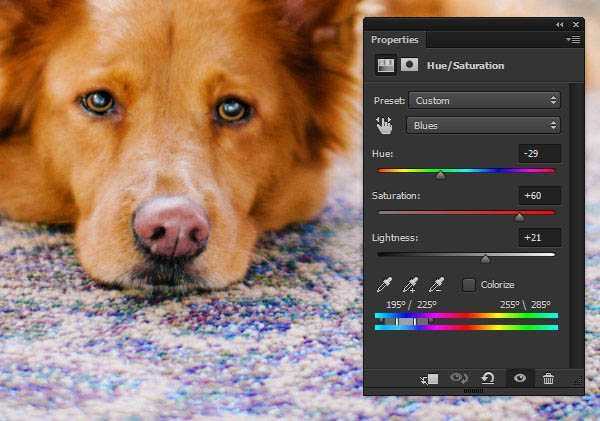Enable the Colorize checkbox
The width and height of the screenshot is (600, 421).
click(469, 285)
